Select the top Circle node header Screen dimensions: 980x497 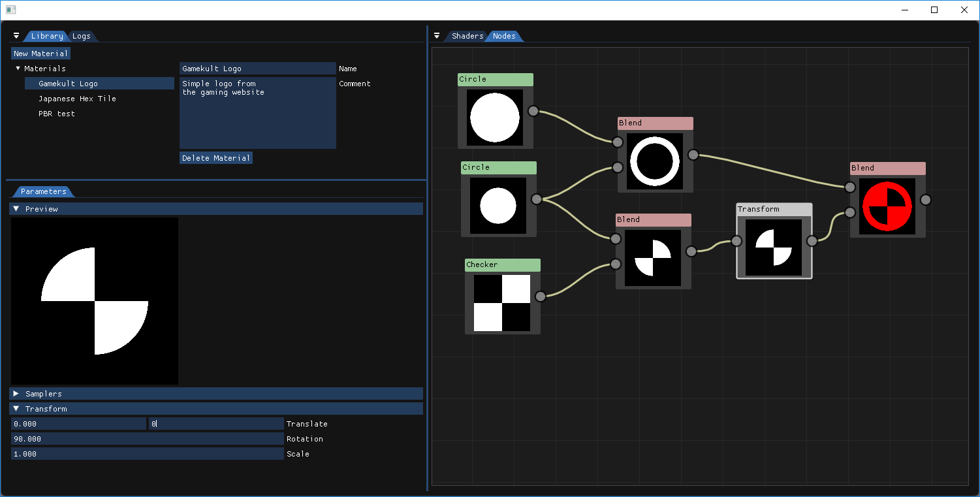click(496, 80)
